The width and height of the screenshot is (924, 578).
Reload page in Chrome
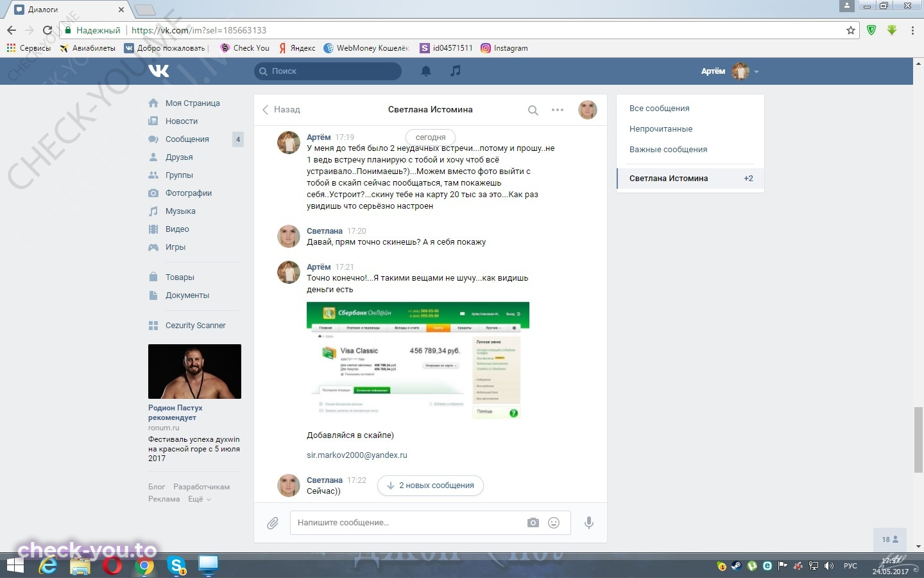click(47, 30)
